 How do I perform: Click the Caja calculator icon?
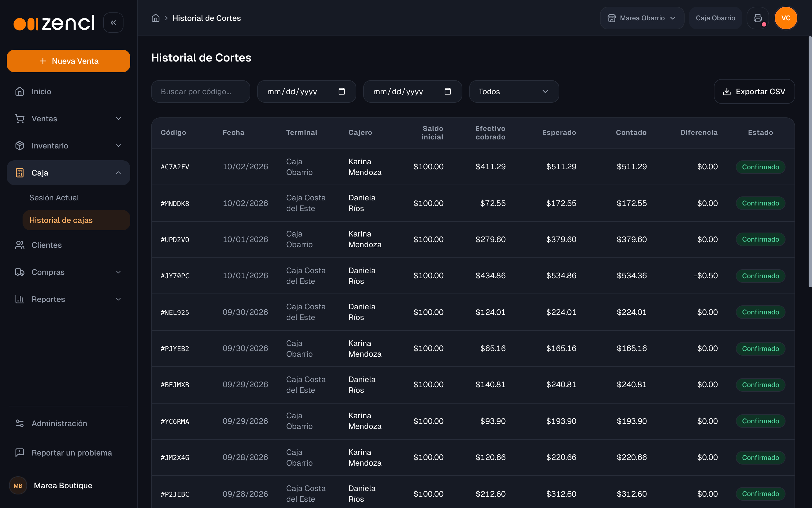click(20, 173)
